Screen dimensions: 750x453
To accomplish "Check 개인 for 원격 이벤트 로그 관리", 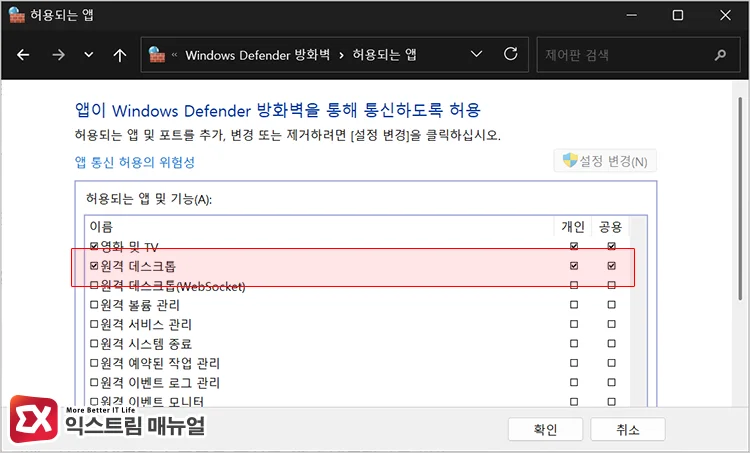I will tap(574, 382).
